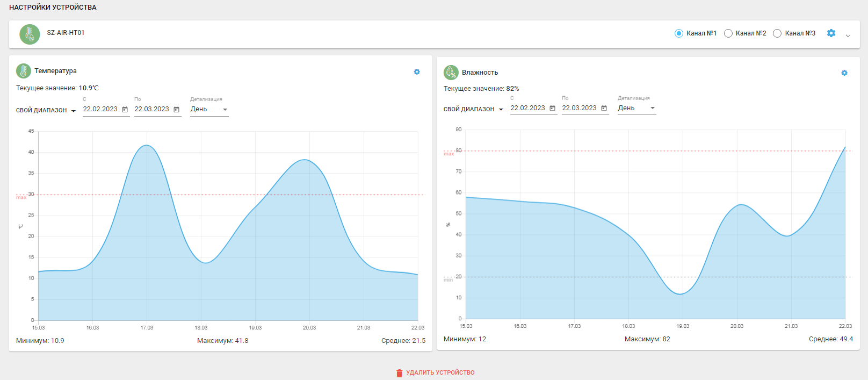The image size is (868, 380).
Task: Select the Канал №3 radio button
Action: click(777, 33)
